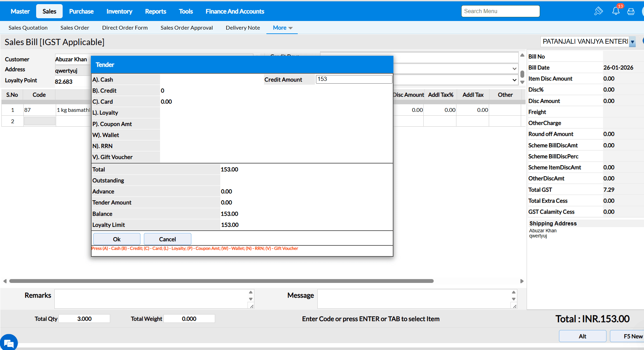Confirm tender with the Ok button
Screen dimensions: 644x350
(x=117, y=239)
